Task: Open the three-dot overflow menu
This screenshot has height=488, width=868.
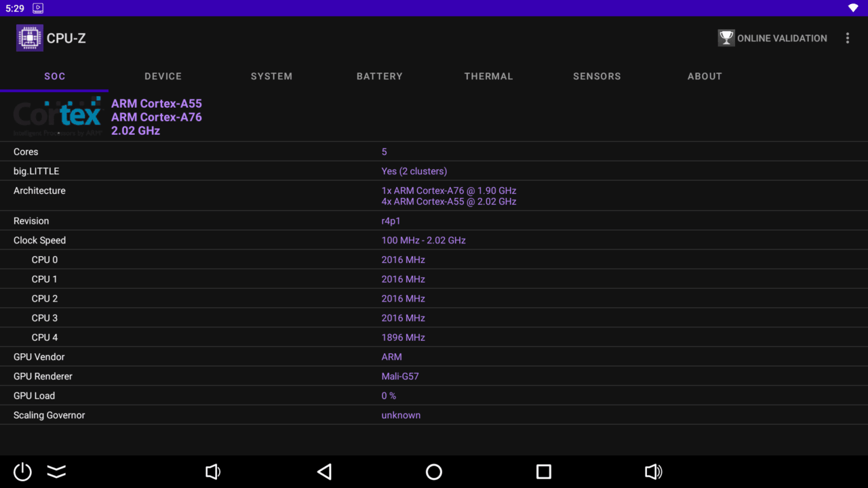Action: [x=847, y=38]
